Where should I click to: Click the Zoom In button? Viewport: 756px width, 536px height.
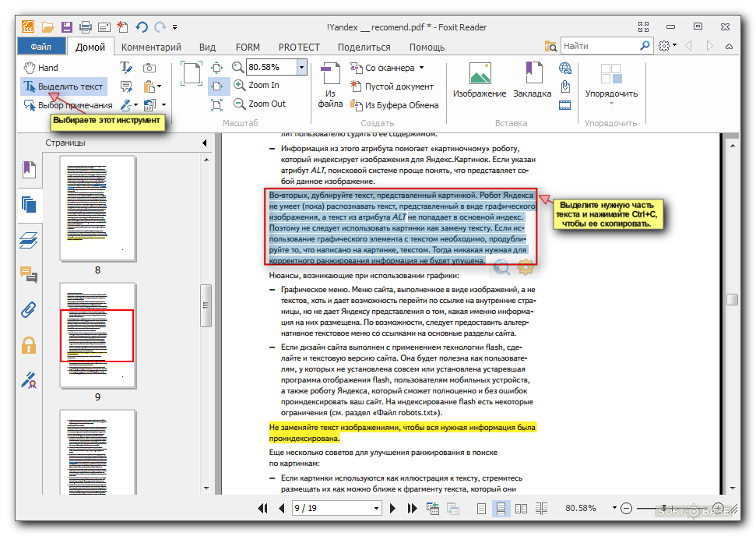coord(256,85)
